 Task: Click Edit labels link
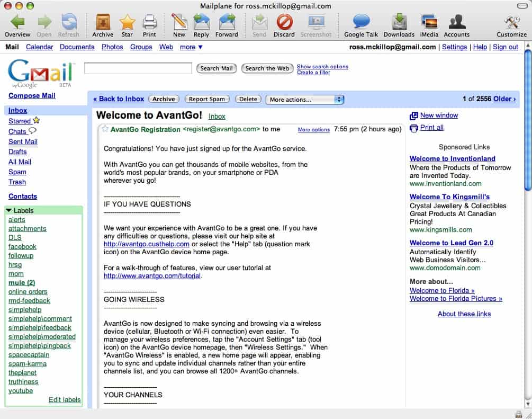point(65,399)
